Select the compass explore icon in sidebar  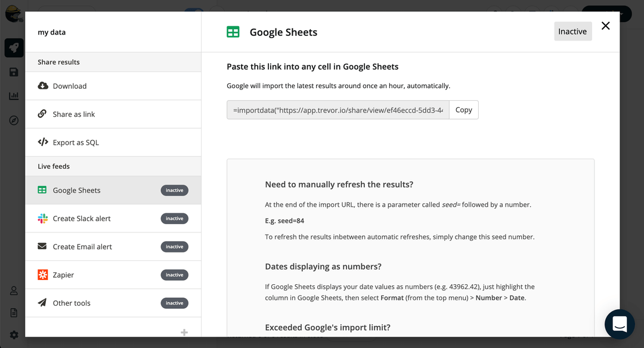[x=13, y=120]
